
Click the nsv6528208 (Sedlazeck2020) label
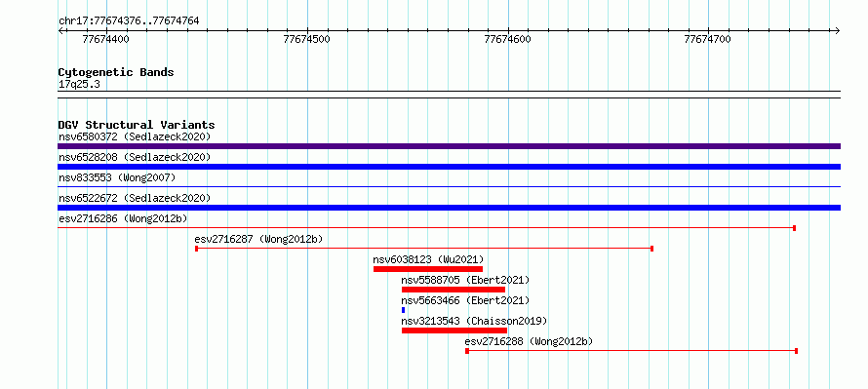click(135, 157)
